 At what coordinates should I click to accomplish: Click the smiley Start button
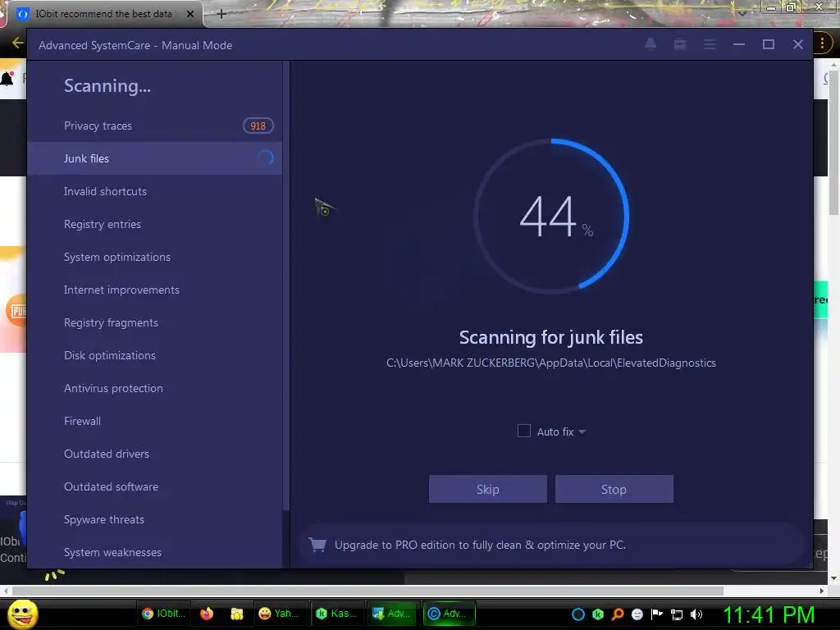coord(22,614)
